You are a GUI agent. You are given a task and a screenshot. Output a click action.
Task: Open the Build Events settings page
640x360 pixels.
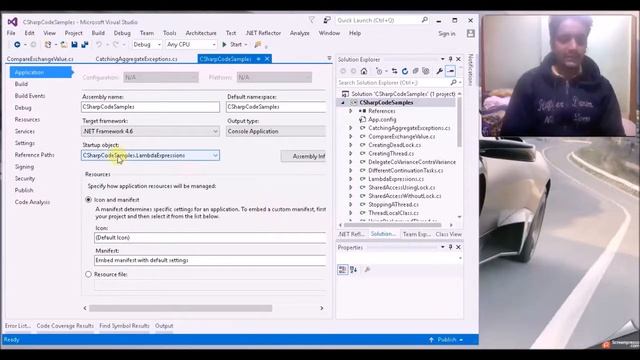[x=30, y=96]
